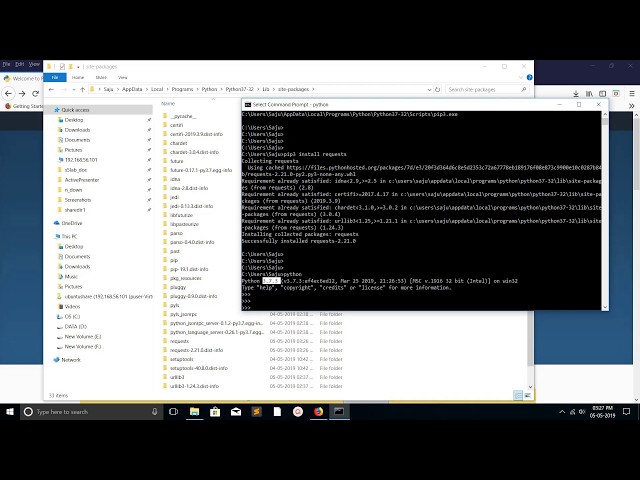Click Firefox back arrow button
This screenshot has height=480, width=640.
9,93
